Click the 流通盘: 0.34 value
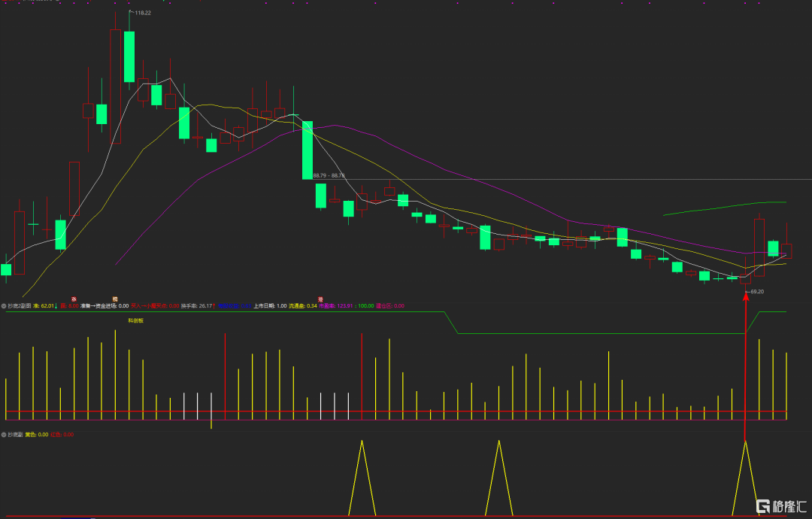812x519 pixels. click(x=303, y=306)
